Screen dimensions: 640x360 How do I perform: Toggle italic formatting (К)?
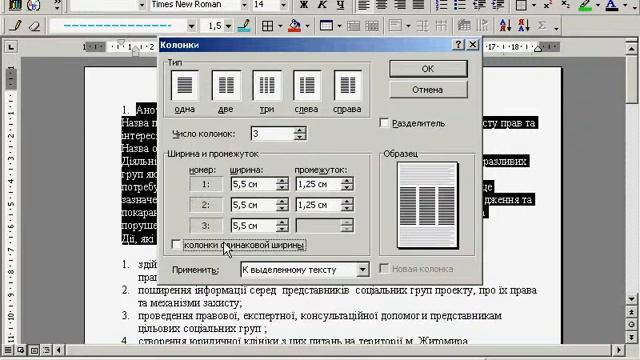click(322, 4)
